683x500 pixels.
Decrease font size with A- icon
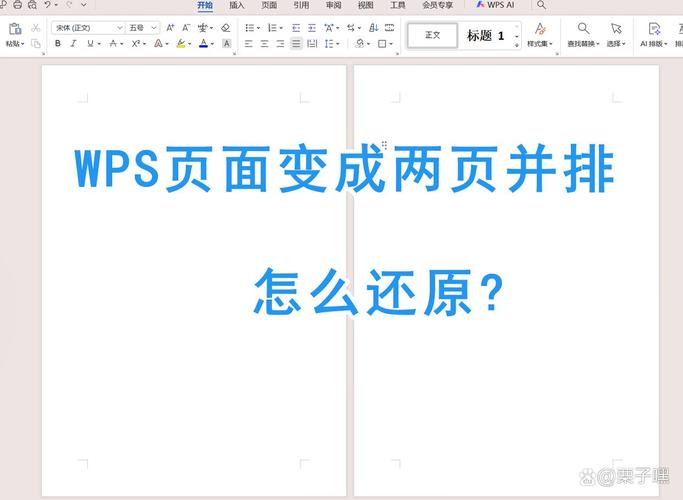click(x=186, y=28)
